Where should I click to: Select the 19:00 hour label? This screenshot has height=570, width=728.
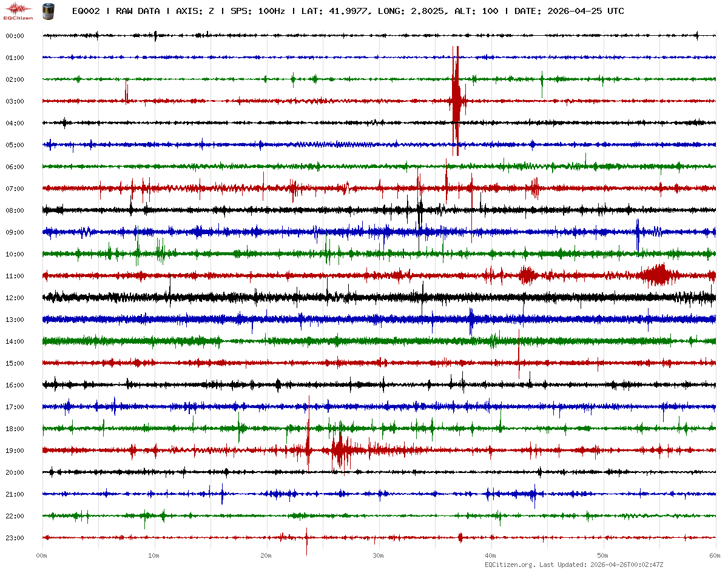tap(15, 451)
